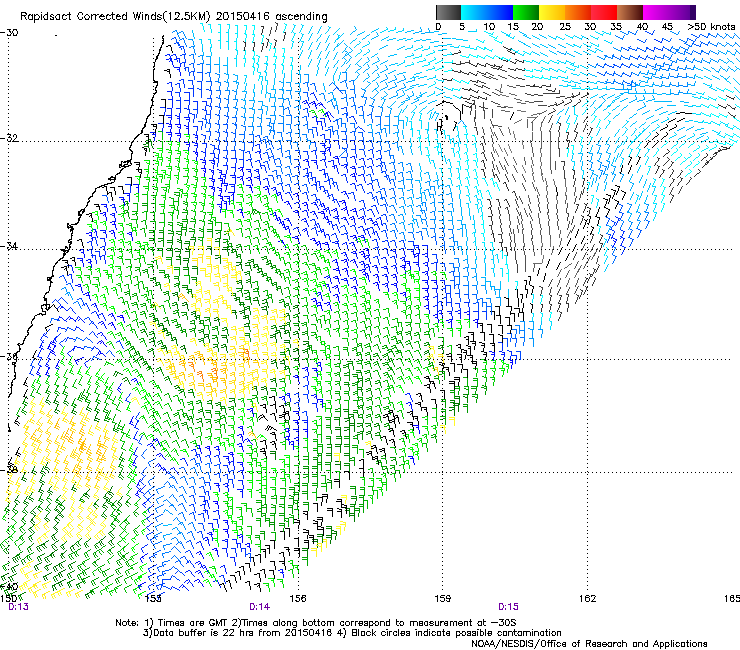The height and width of the screenshot is (650, 740).
Task: Click the legend label "10"
Action: point(489,27)
